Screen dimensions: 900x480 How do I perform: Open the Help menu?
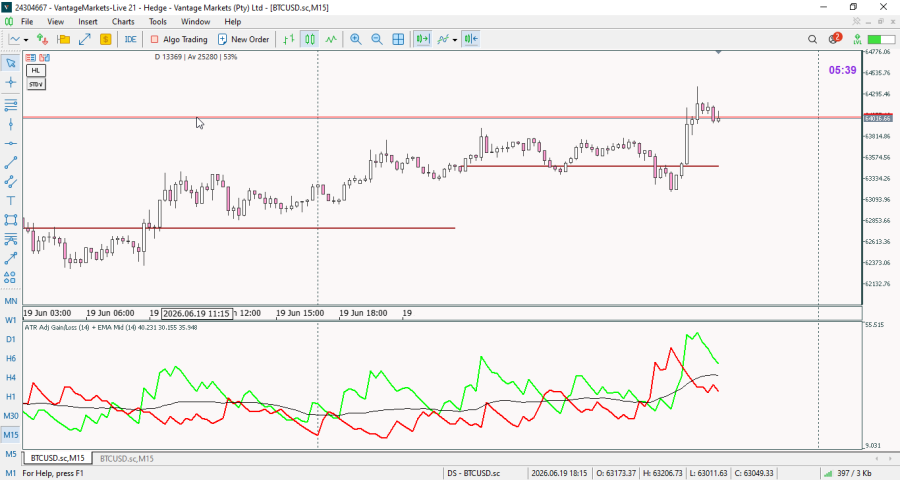click(x=232, y=22)
